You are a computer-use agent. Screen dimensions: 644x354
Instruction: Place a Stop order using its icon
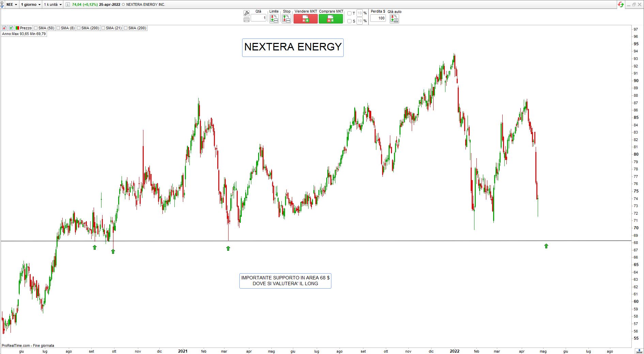pyautogui.click(x=286, y=19)
